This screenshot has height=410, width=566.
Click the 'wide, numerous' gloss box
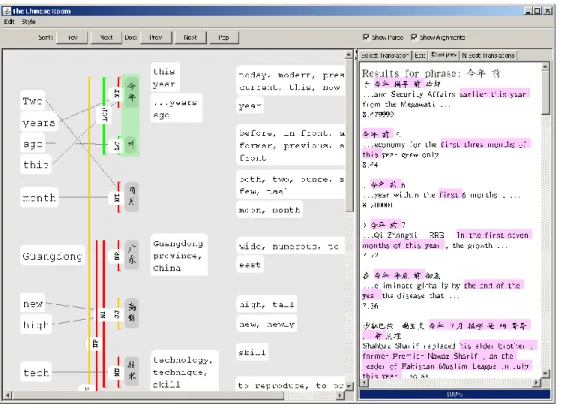point(291,246)
